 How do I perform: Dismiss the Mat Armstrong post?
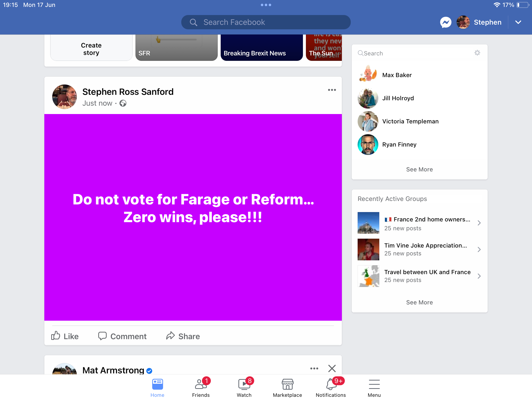pyautogui.click(x=332, y=368)
